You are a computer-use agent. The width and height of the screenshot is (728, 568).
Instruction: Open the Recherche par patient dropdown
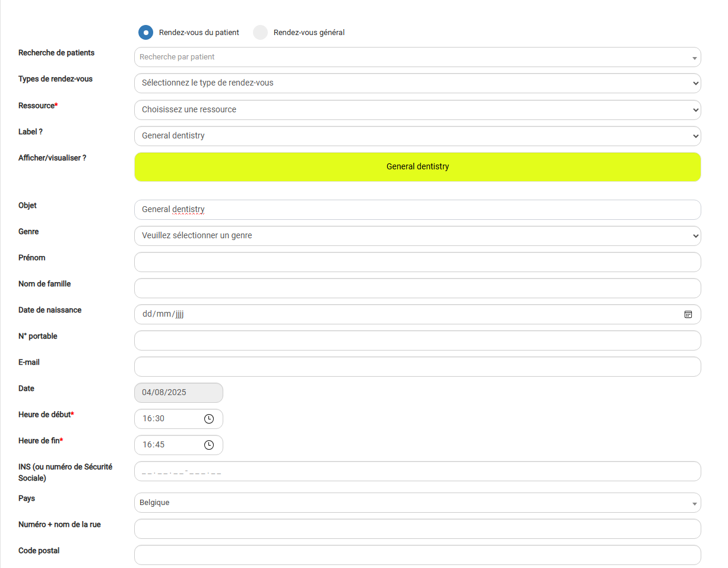[x=417, y=58]
